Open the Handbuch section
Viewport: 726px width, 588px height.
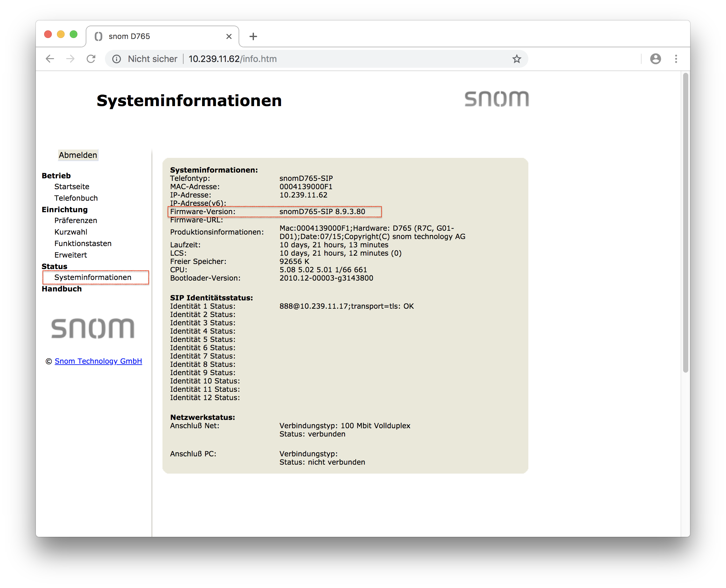(x=62, y=289)
